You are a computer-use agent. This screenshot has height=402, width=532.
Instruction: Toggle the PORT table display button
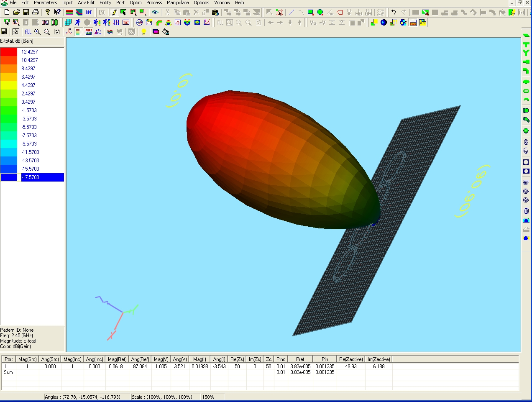89,32
